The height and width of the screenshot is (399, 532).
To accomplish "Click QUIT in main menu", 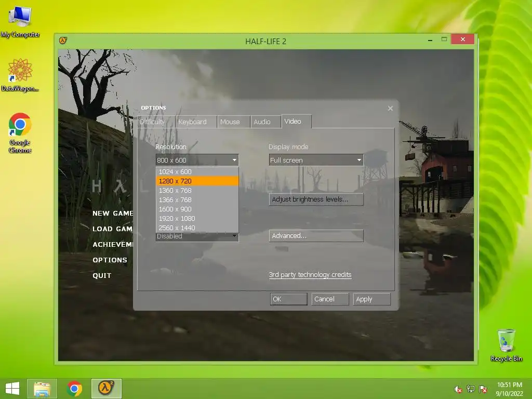I will [102, 276].
